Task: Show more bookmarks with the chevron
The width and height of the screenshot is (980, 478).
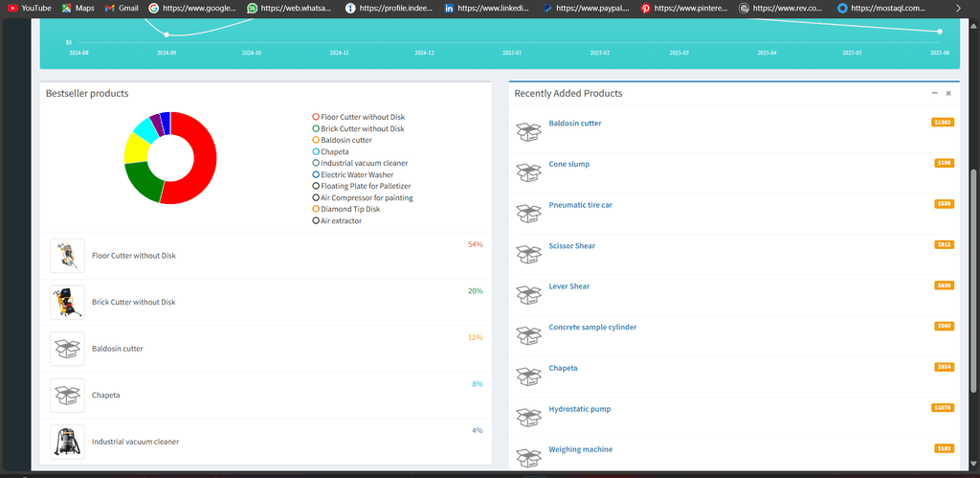Action: (x=959, y=8)
